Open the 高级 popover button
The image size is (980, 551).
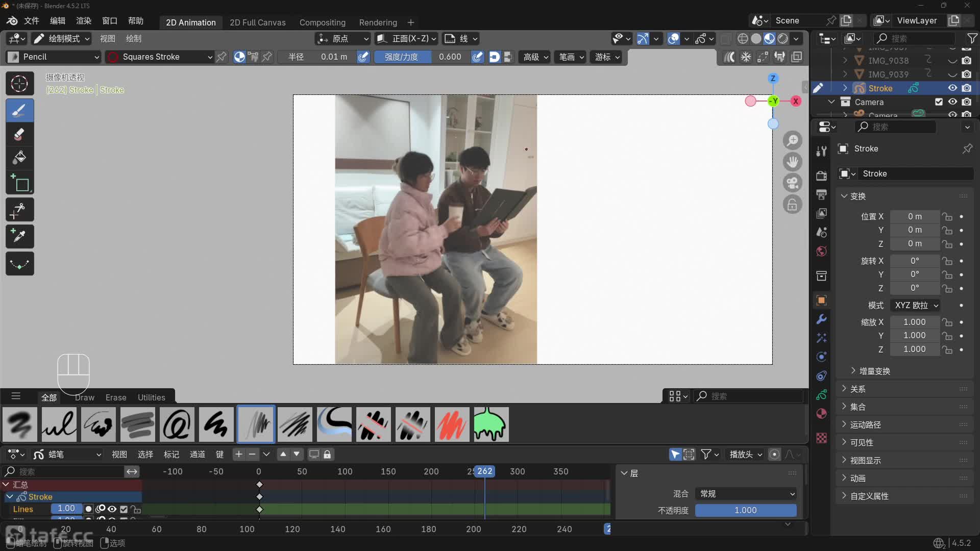pyautogui.click(x=535, y=57)
